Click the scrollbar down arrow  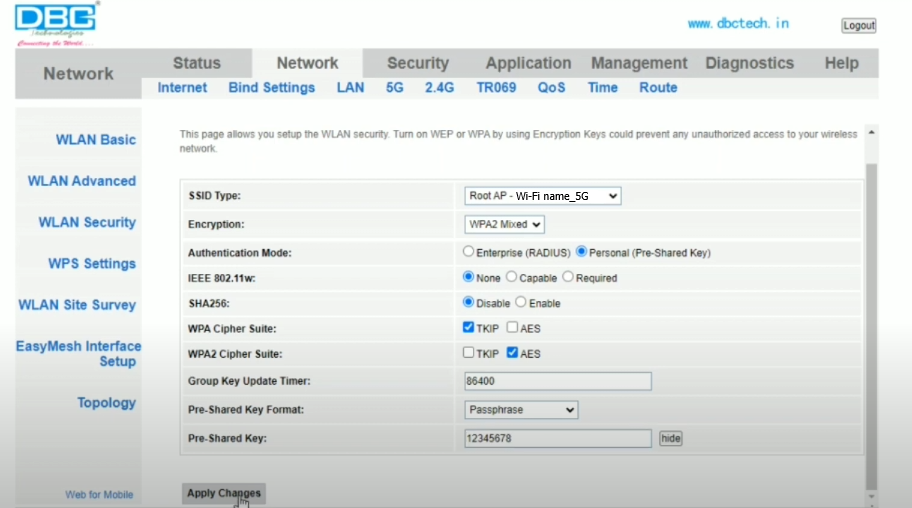871,497
